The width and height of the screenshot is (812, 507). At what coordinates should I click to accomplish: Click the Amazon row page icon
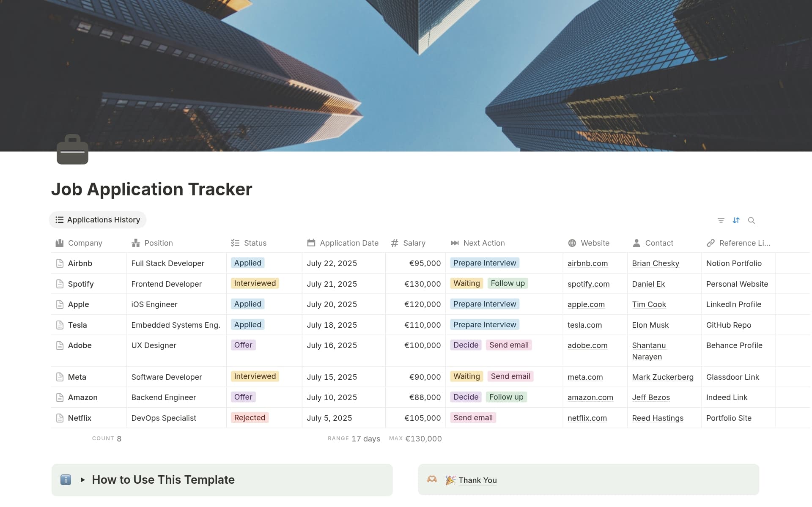60,397
